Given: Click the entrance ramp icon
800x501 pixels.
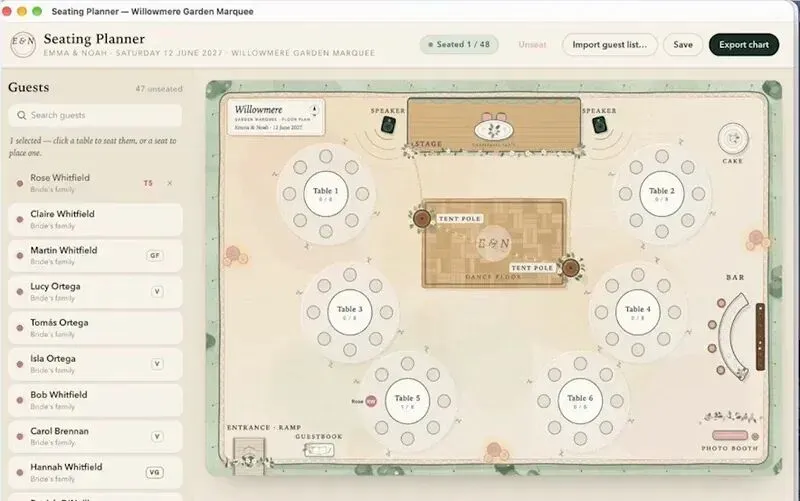Looking at the screenshot, I should pyautogui.click(x=249, y=456).
